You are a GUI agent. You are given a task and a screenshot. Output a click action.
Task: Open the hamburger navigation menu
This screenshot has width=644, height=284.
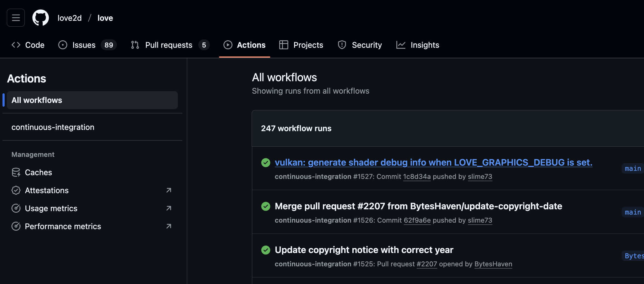(16, 18)
